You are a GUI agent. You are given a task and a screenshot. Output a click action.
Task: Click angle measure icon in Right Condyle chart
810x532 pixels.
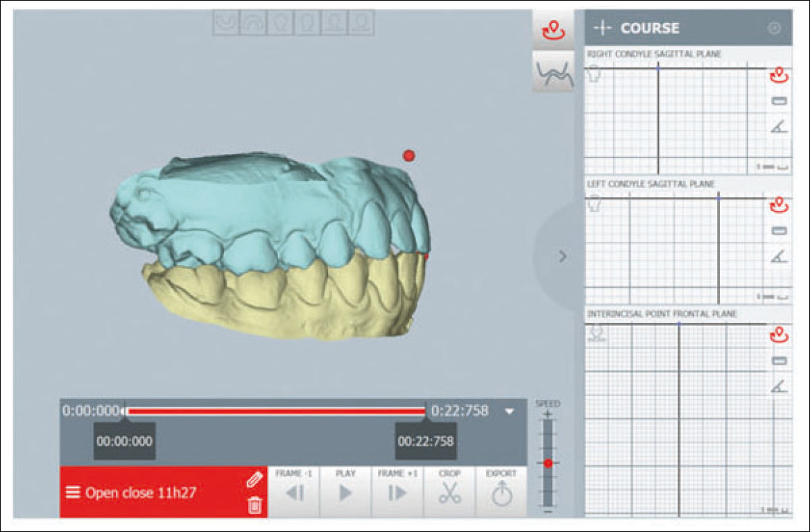[779, 126]
